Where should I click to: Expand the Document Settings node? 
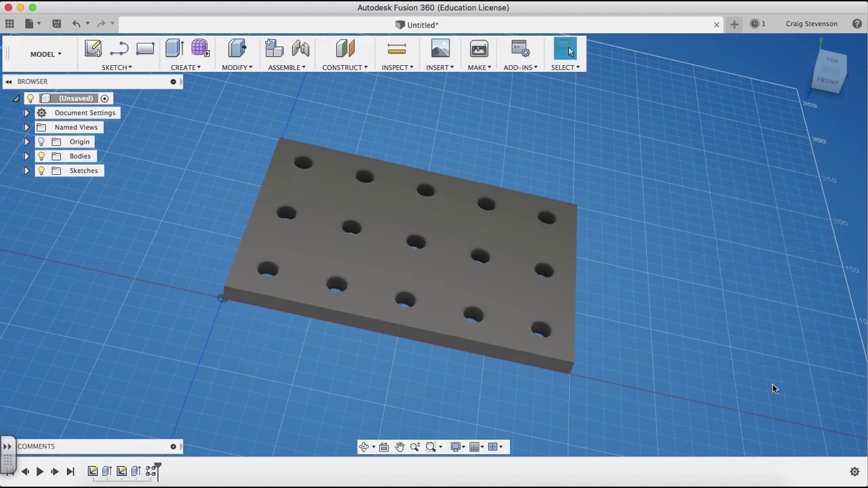tap(26, 113)
